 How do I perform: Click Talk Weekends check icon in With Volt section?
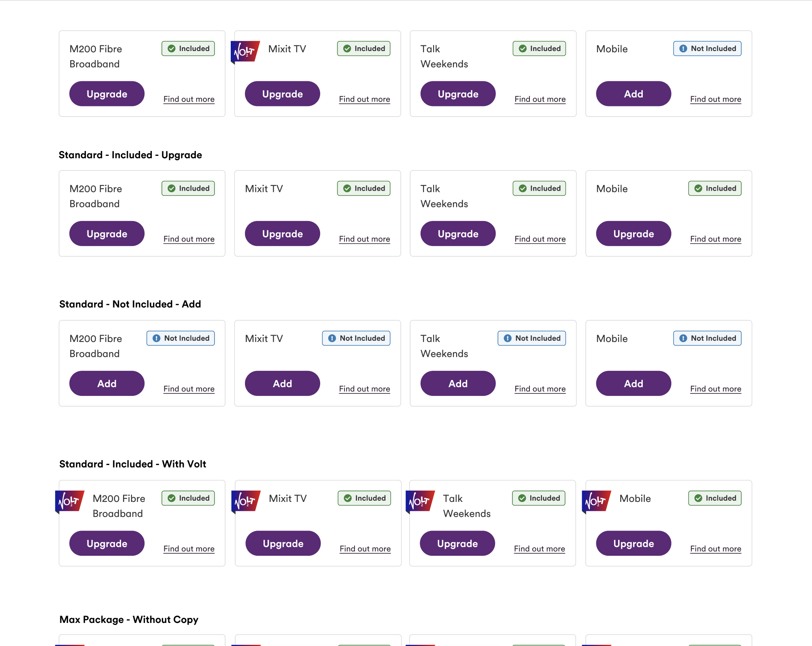pyautogui.click(x=522, y=498)
